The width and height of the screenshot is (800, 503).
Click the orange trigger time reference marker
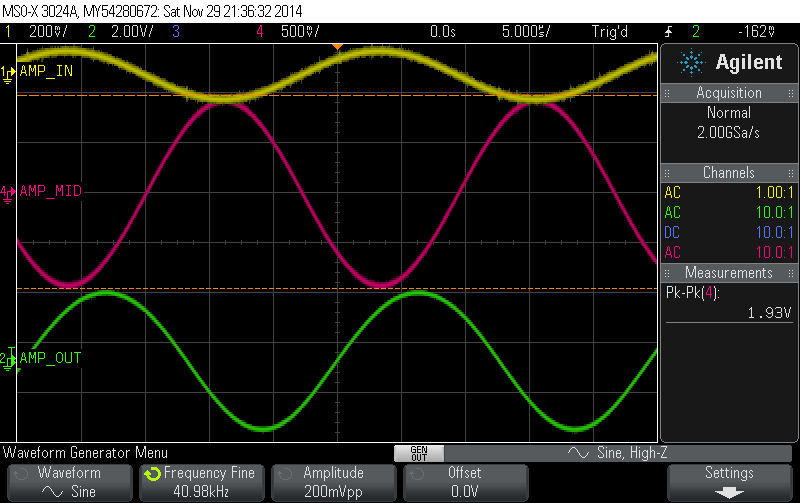click(x=337, y=46)
